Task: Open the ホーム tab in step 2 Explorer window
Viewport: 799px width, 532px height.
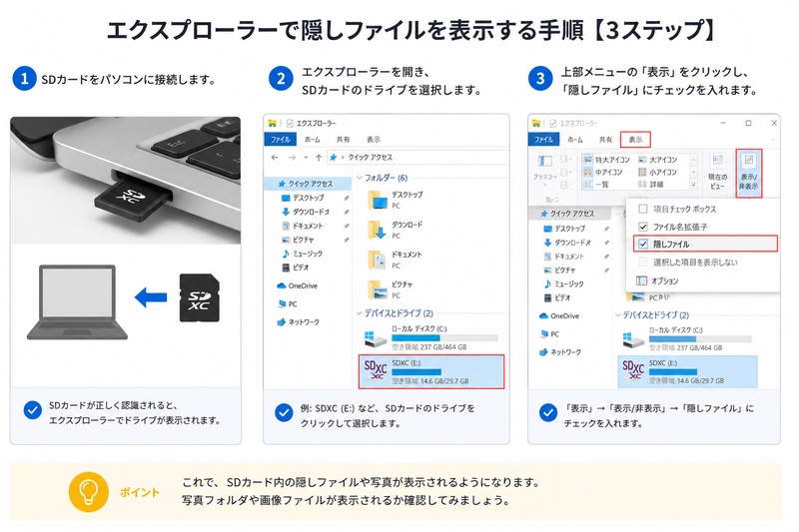Action: (313, 140)
